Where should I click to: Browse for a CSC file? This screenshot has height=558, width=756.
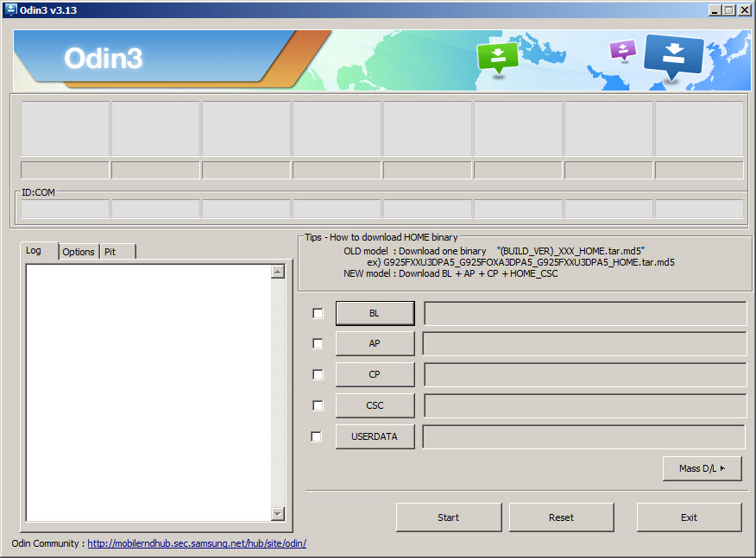click(375, 405)
